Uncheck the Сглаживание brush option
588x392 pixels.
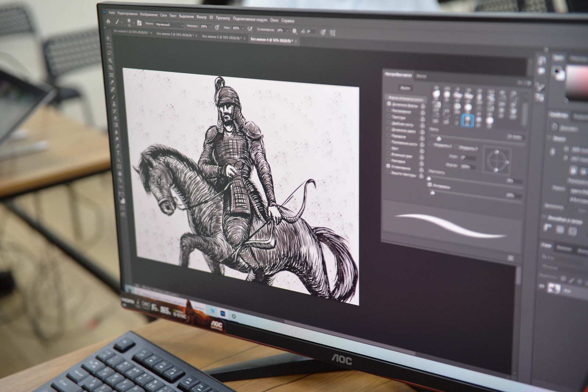pos(389,166)
